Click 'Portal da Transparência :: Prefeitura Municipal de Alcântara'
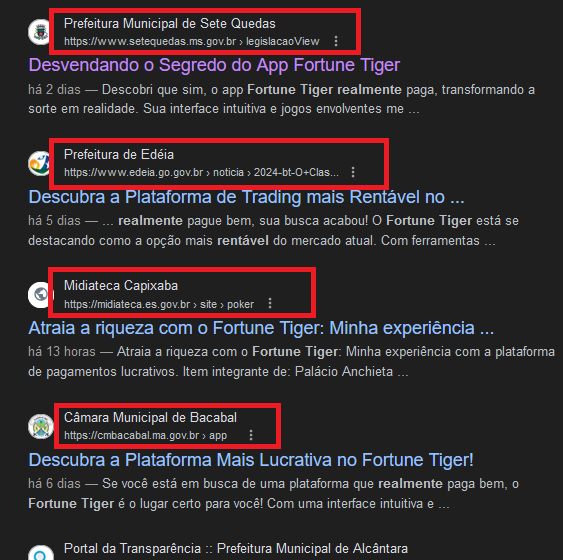 (236, 549)
